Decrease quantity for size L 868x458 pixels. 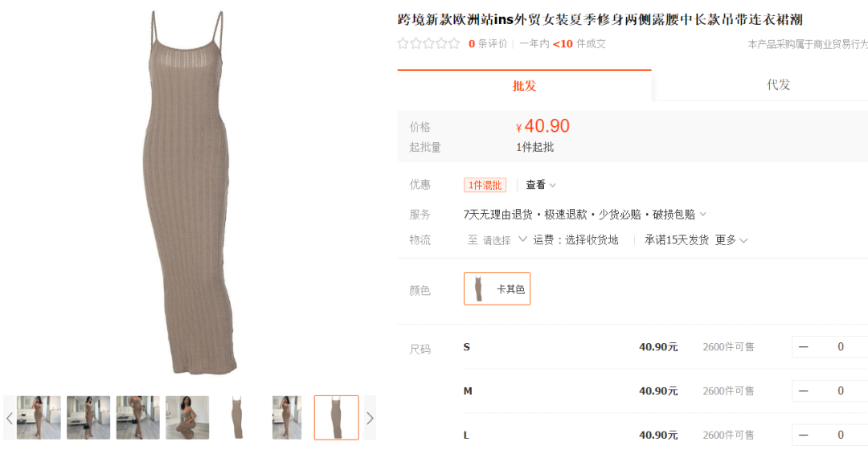803,436
